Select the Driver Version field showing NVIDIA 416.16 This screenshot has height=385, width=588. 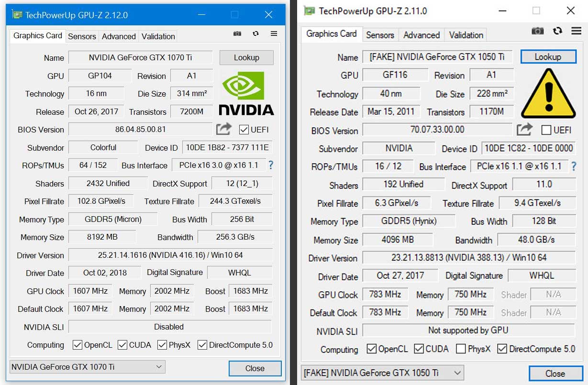[171, 255]
